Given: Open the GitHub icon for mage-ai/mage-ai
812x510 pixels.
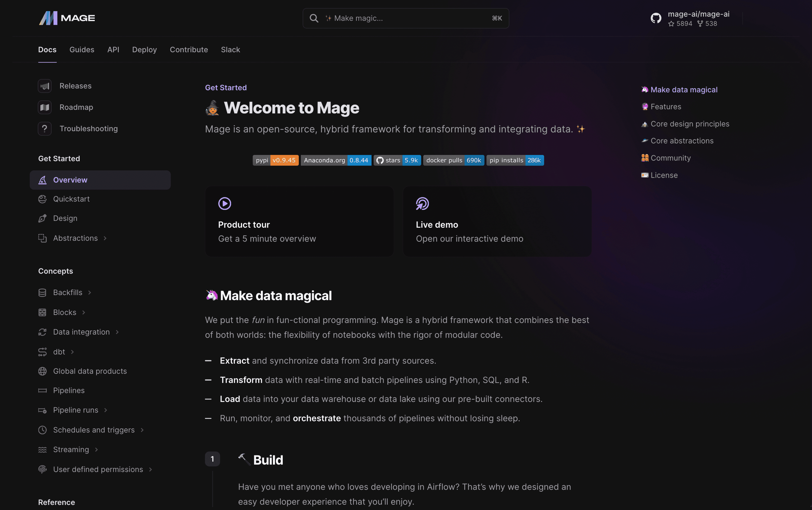Looking at the screenshot, I should pos(656,18).
